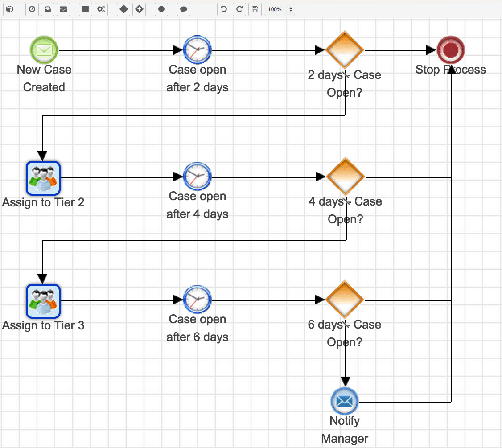Select the speech bubble comment tool

(x=184, y=9)
